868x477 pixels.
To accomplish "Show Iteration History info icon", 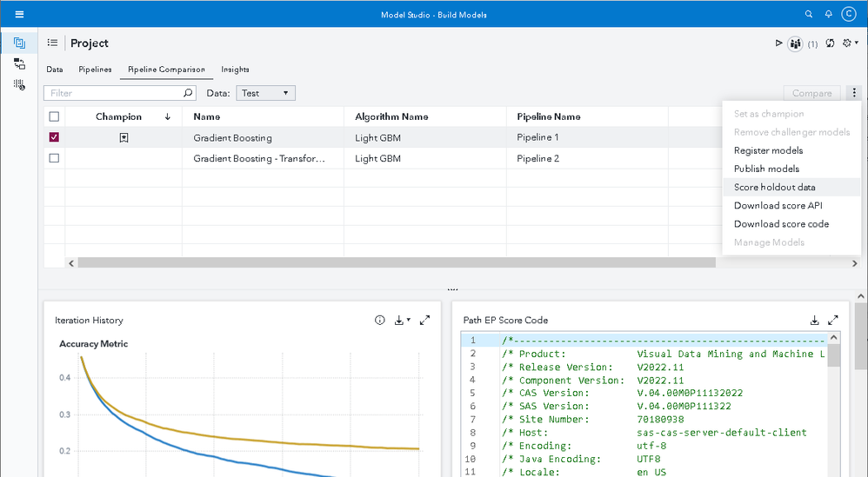I will (x=380, y=321).
